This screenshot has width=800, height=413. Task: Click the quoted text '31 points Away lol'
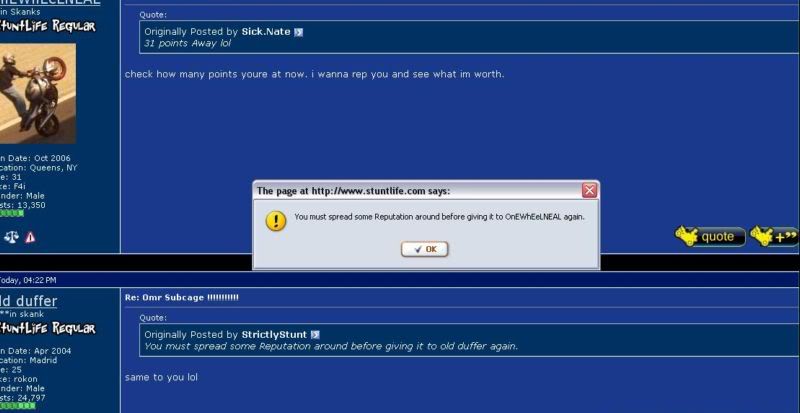(188, 44)
